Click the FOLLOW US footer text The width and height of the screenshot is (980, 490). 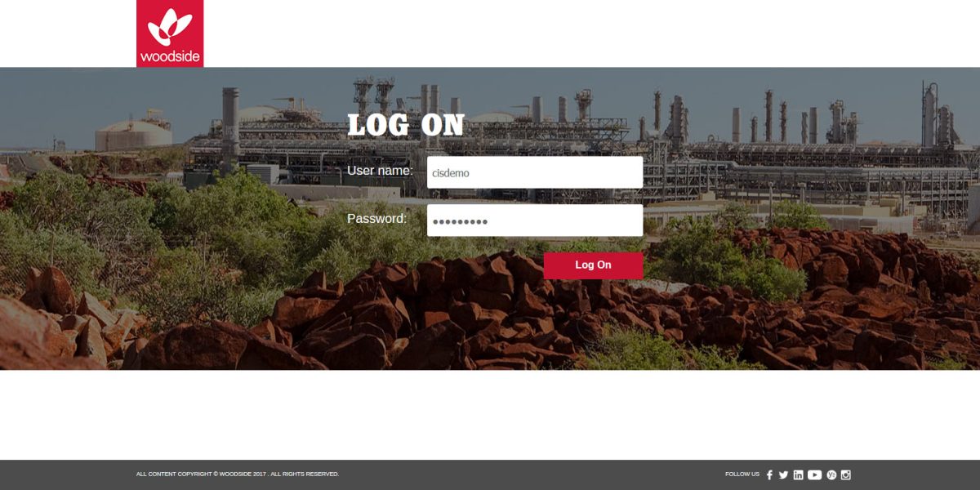click(742, 474)
